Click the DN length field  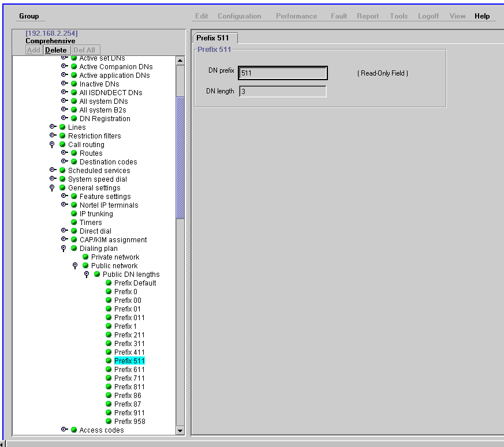(x=282, y=92)
